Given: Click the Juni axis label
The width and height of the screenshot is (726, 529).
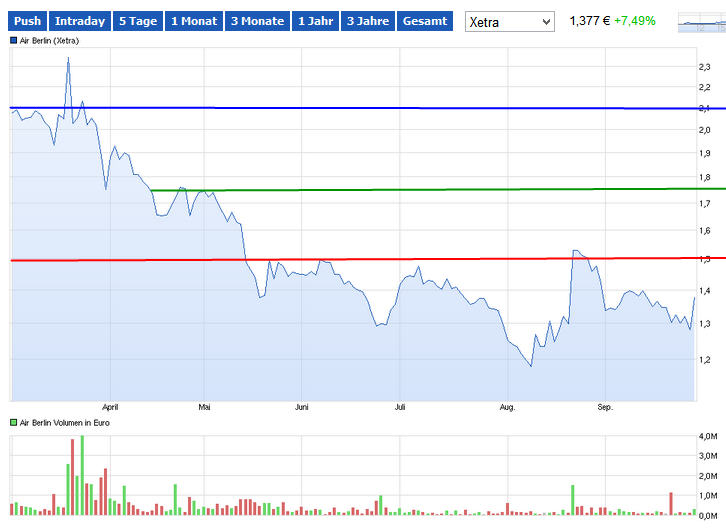Looking at the screenshot, I should (x=301, y=407).
